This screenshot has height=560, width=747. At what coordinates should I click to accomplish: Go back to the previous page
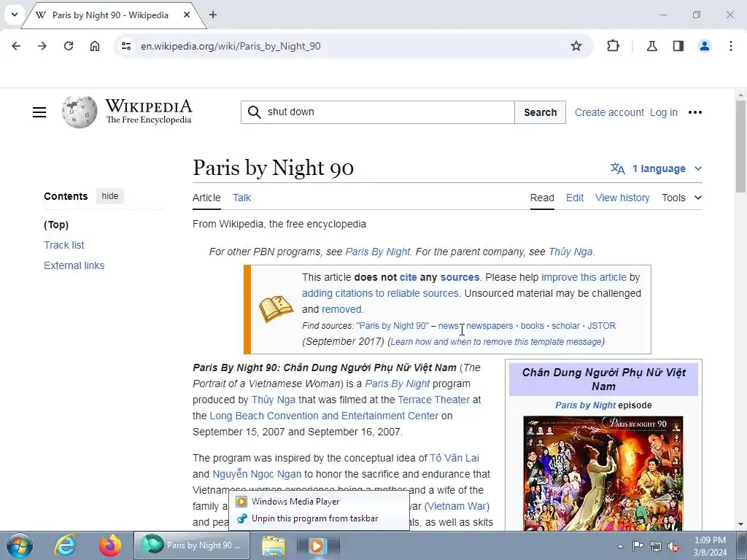16,46
